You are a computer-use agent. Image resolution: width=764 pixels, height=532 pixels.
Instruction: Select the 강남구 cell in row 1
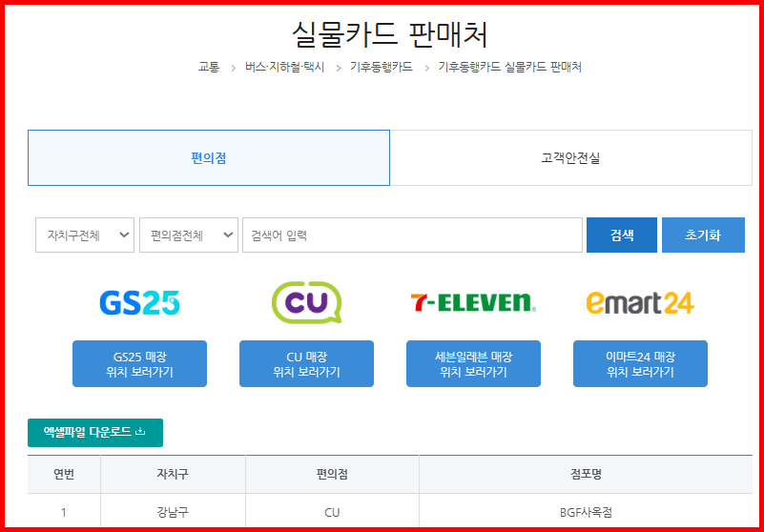(173, 513)
